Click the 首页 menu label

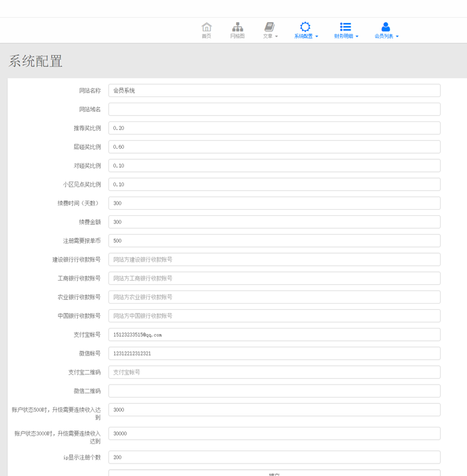tap(206, 36)
